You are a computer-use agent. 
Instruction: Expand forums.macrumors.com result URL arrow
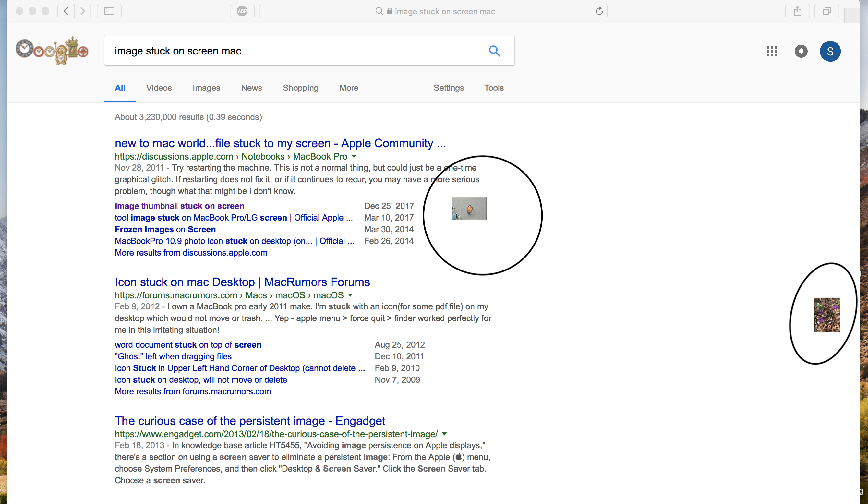pos(350,295)
